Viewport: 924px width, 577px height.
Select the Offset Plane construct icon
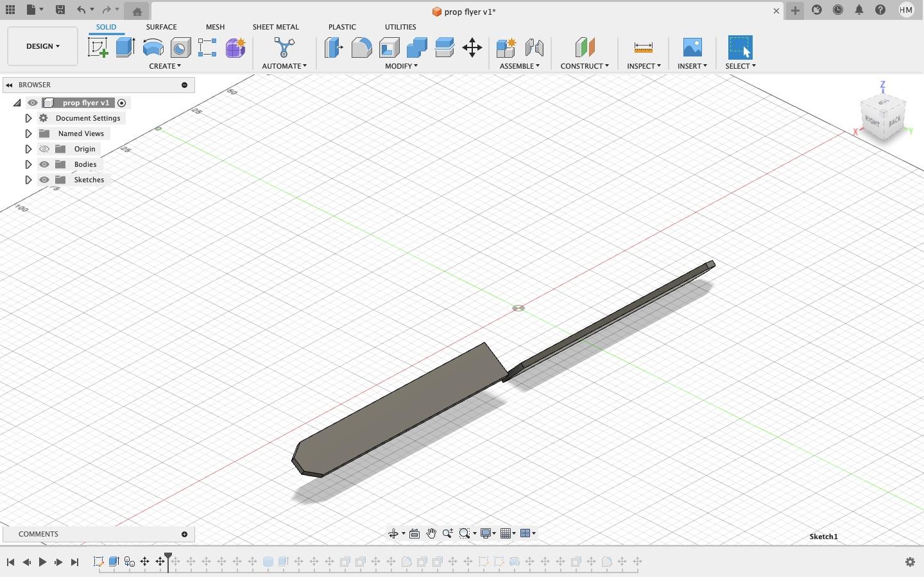(585, 47)
